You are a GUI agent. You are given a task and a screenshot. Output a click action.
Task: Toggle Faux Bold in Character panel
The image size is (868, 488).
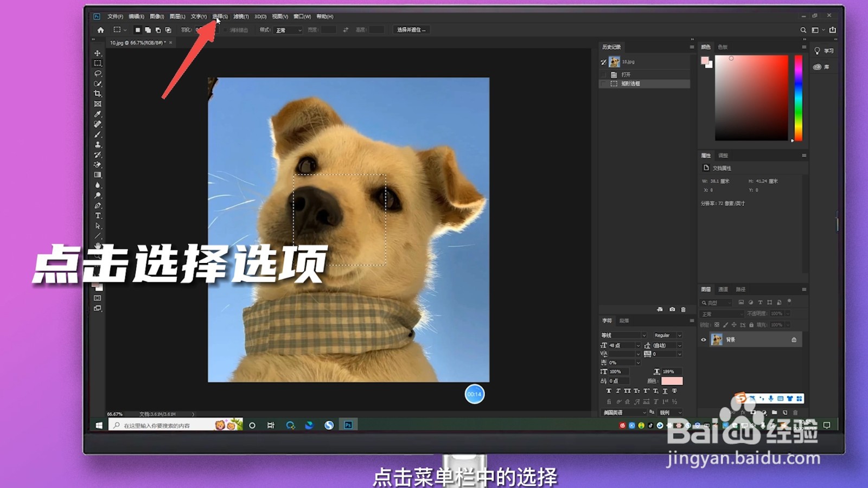[x=609, y=391]
